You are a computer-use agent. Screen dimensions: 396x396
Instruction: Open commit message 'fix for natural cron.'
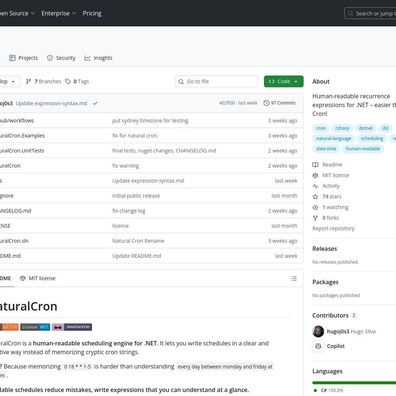coord(135,136)
